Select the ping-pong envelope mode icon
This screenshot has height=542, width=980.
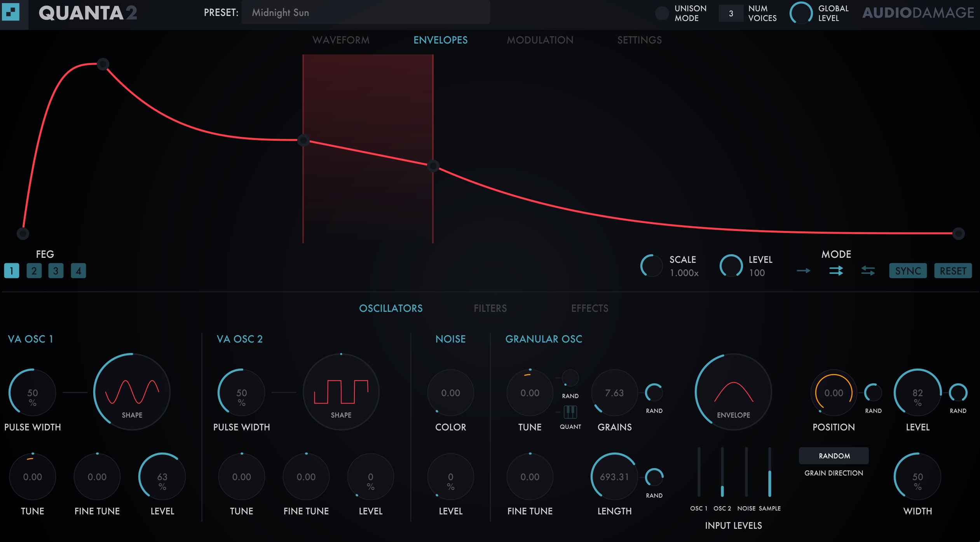(x=868, y=271)
